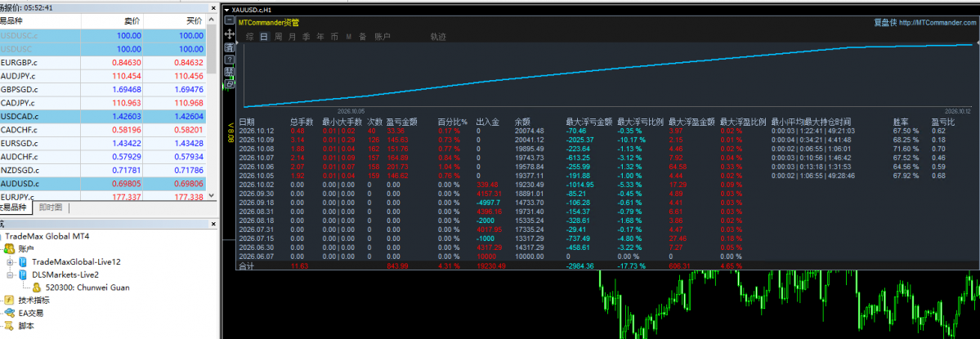Click the 843.99 total profit value
980x339 pixels.
pos(397,266)
